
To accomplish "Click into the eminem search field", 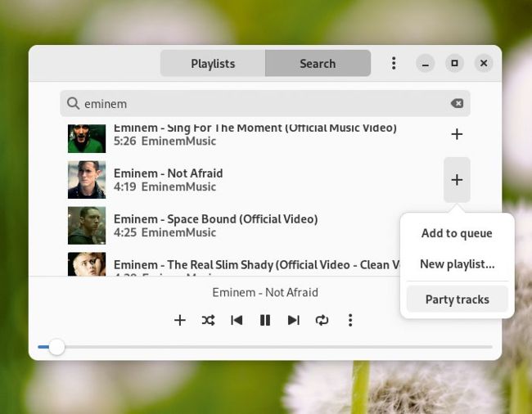I will 262,104.
